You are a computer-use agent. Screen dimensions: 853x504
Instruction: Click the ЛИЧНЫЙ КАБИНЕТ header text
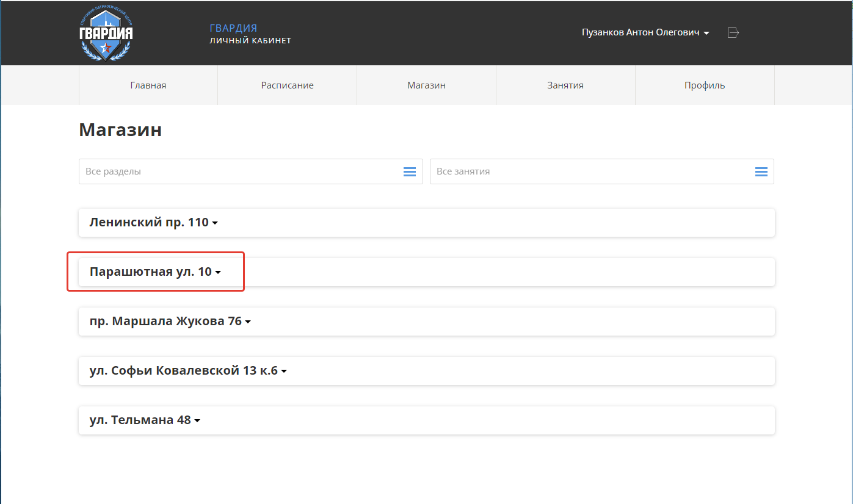pos(250,41)
